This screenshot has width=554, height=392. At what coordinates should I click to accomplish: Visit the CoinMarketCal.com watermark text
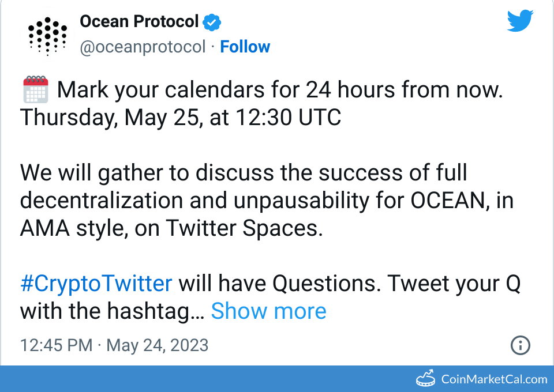[494, 379]
